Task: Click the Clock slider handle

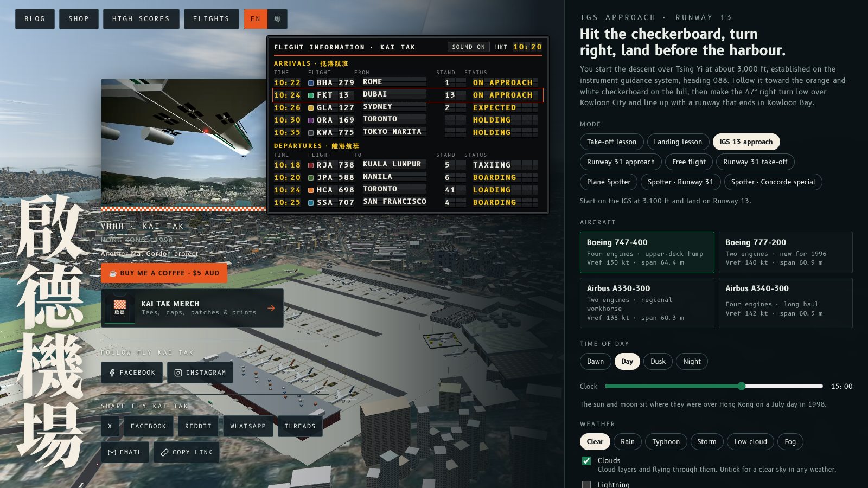Action: [742, 386]
